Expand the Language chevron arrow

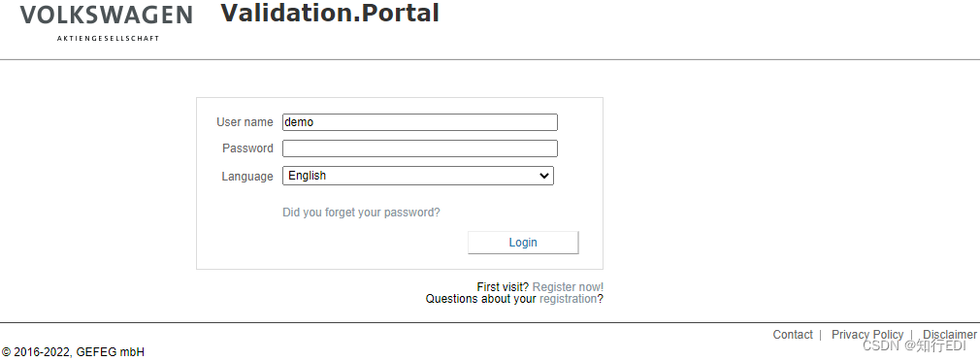click(x=543, y=176)
